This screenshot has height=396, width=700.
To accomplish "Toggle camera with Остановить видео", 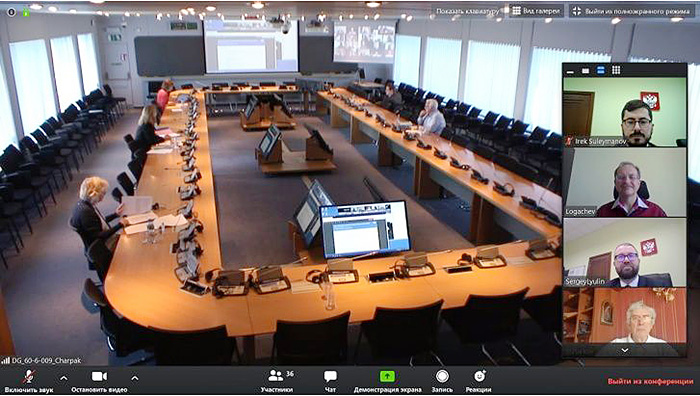I will [99, 381].
